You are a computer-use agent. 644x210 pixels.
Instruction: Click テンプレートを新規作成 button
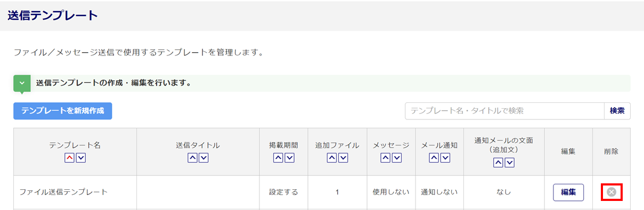pos(63,111)
